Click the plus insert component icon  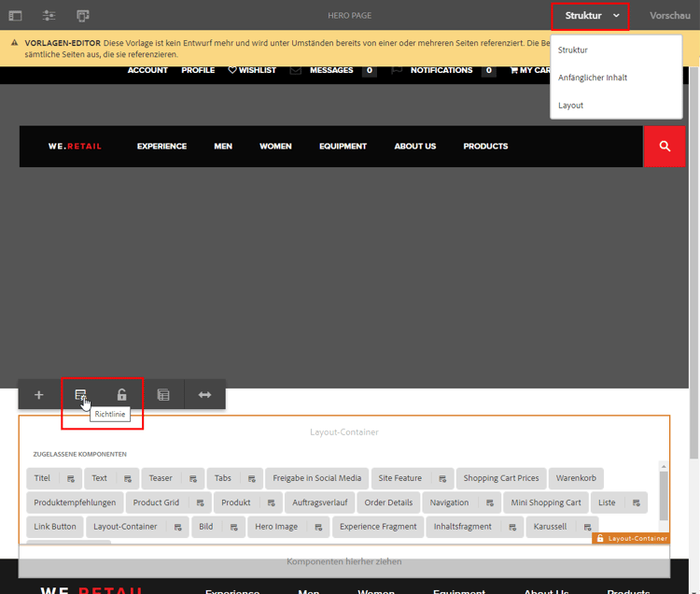point(39,395)
